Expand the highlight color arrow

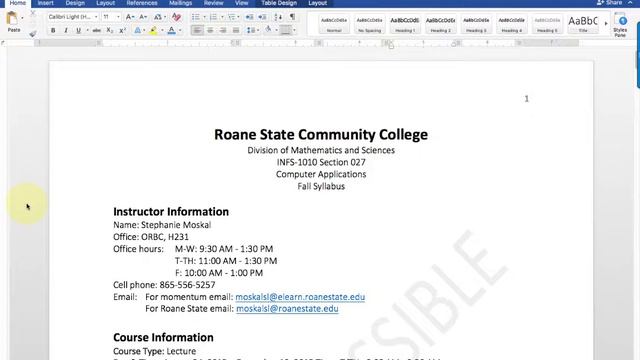(x=162, y=31)
